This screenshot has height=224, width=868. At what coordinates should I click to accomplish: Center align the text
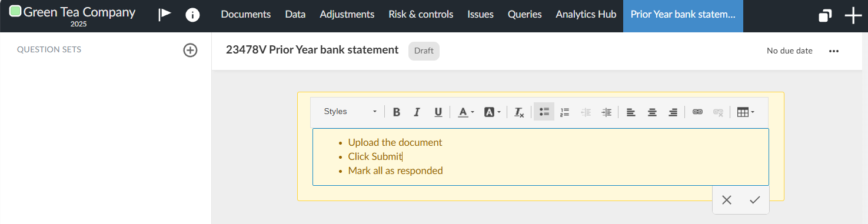tap(652, 112)
